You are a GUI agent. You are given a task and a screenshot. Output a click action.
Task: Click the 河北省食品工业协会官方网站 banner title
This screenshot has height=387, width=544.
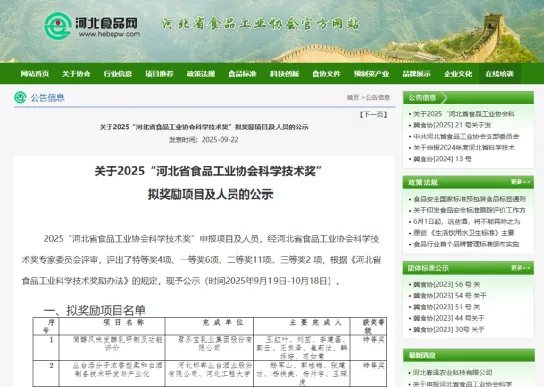261,24
